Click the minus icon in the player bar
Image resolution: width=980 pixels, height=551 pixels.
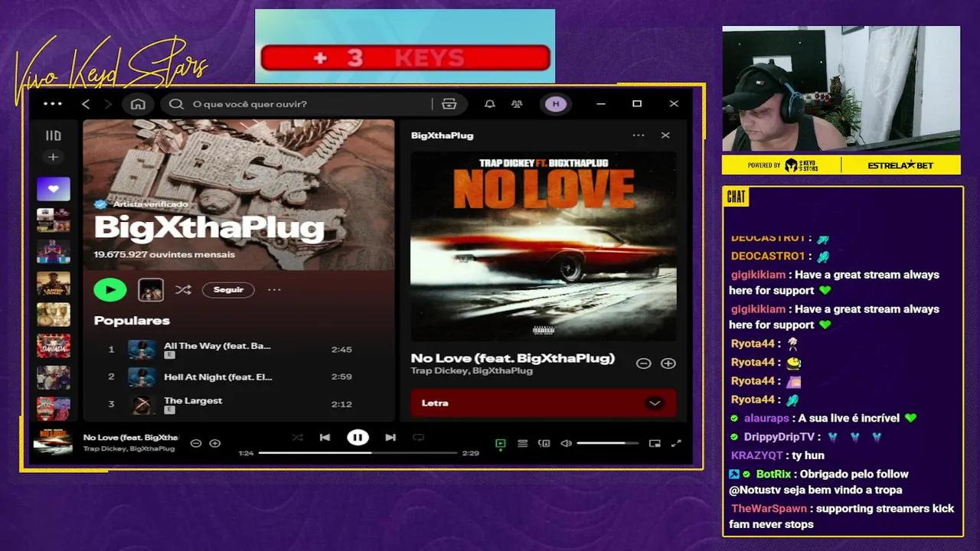click(196, 443)
